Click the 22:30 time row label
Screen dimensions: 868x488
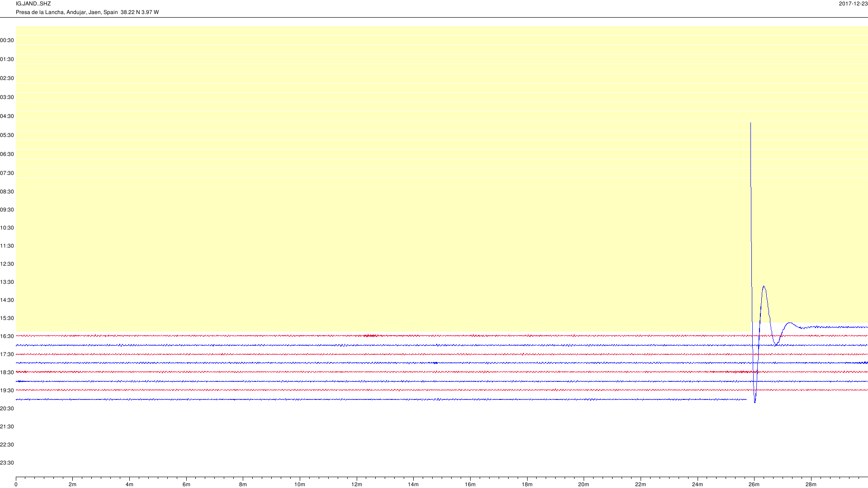pos(7,445)
